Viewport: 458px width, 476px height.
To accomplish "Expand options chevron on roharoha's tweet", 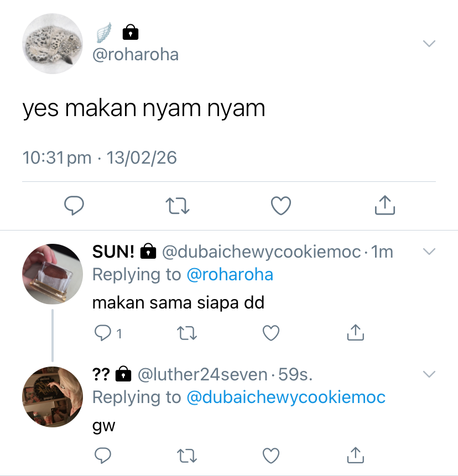I will point(429,44).
